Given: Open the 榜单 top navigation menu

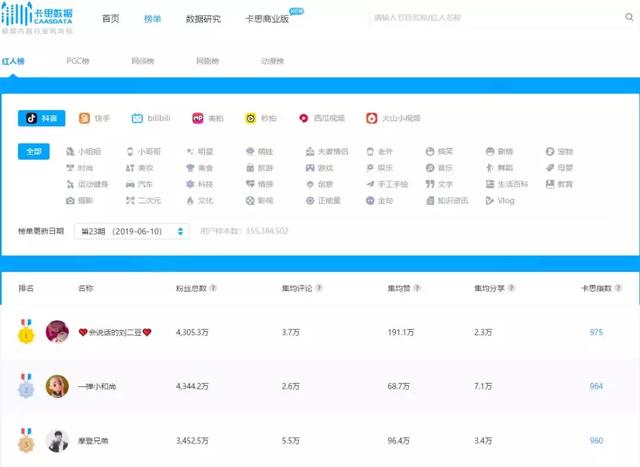Looking at the screenshot, I should [x=153, y=19].
